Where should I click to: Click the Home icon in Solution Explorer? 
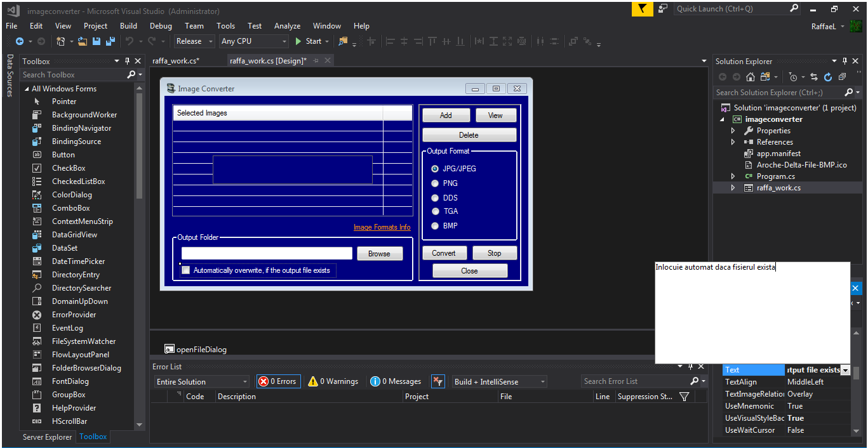(751, 77)
